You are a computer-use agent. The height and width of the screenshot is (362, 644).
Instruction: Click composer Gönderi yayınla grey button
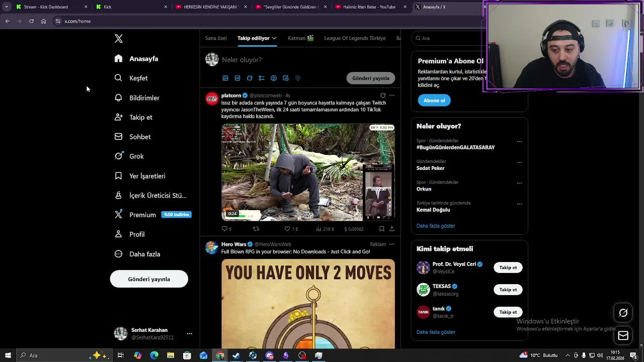pyautogui.click(x=371, y=78)
